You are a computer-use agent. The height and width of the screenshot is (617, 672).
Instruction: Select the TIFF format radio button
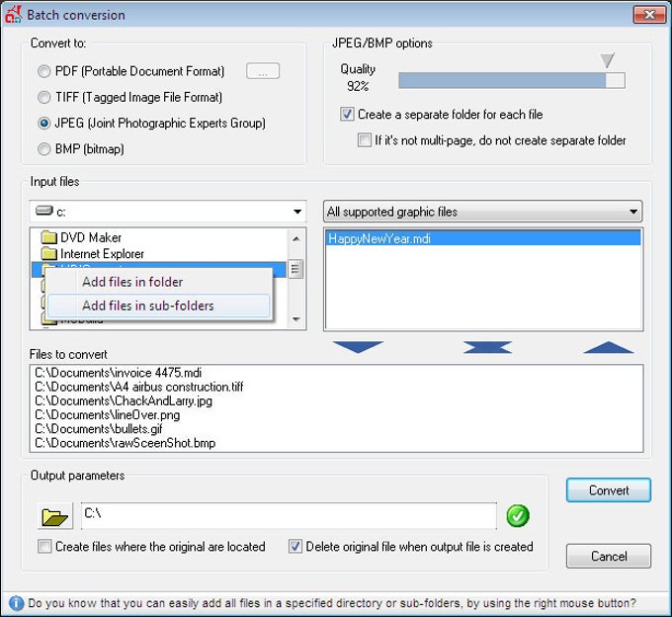43,97
